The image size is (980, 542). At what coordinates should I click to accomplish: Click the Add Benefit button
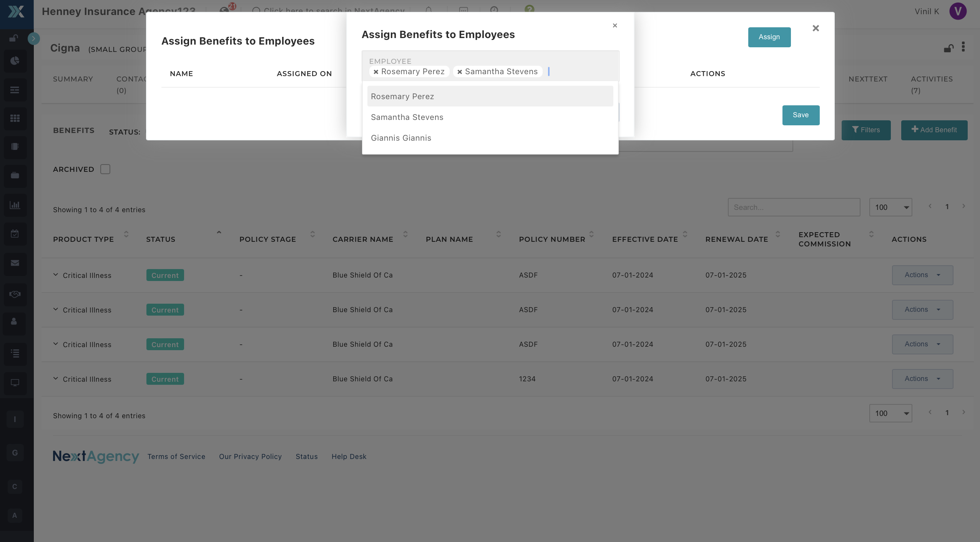point(934,130)
